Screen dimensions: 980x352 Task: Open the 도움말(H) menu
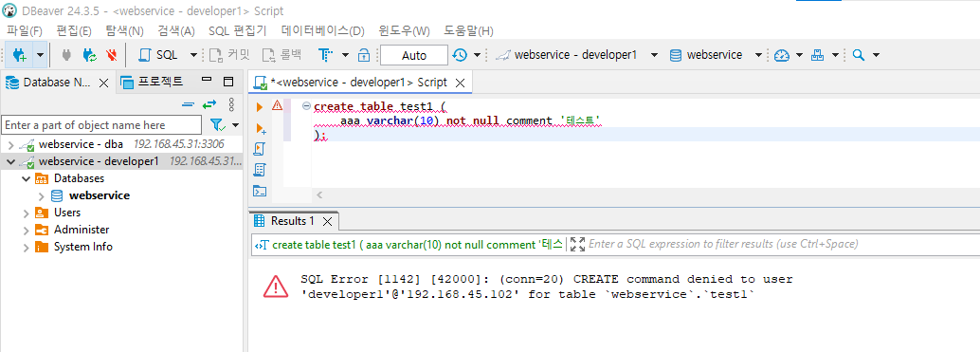(468, 30)
